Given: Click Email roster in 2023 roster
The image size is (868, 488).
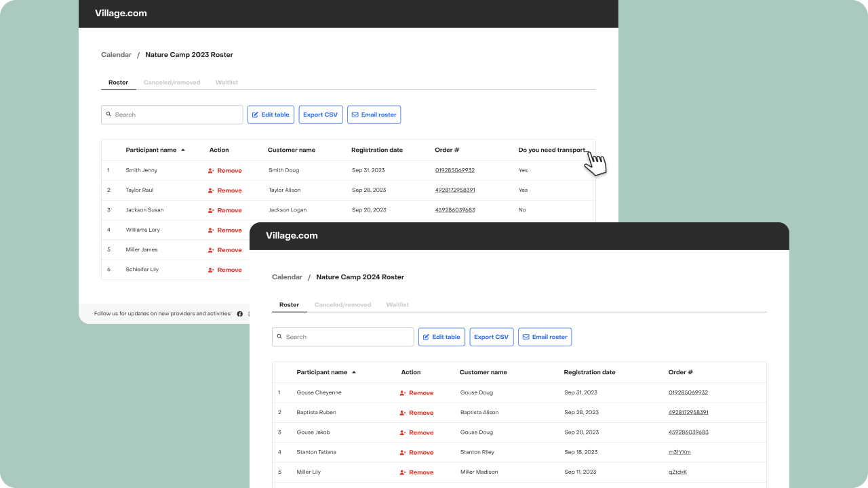Looking at the screenshot, I should (374, 115).
